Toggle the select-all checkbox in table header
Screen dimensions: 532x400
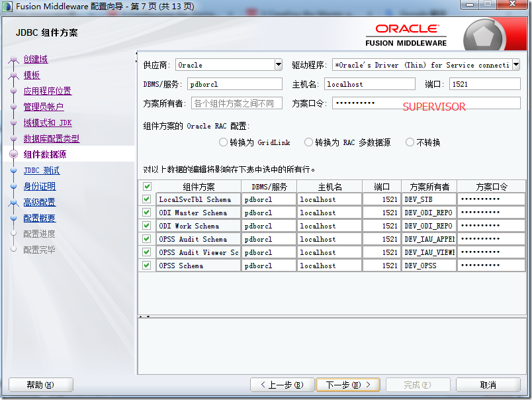coord(147,186)
